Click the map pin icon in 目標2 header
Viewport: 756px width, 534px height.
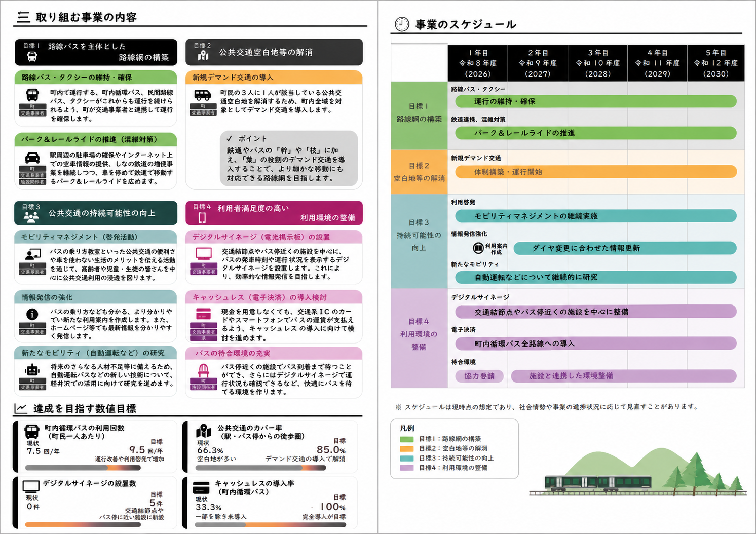pos(203,55)
